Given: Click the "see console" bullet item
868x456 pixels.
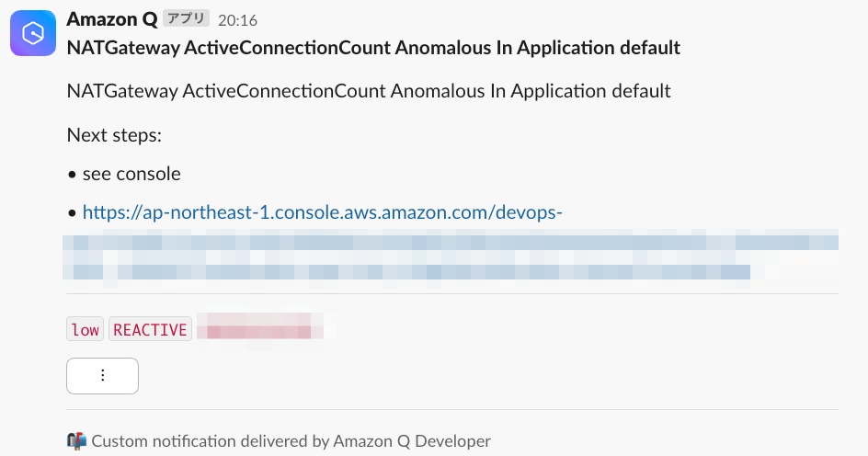Looking at the screenshot, I should 131,174.
